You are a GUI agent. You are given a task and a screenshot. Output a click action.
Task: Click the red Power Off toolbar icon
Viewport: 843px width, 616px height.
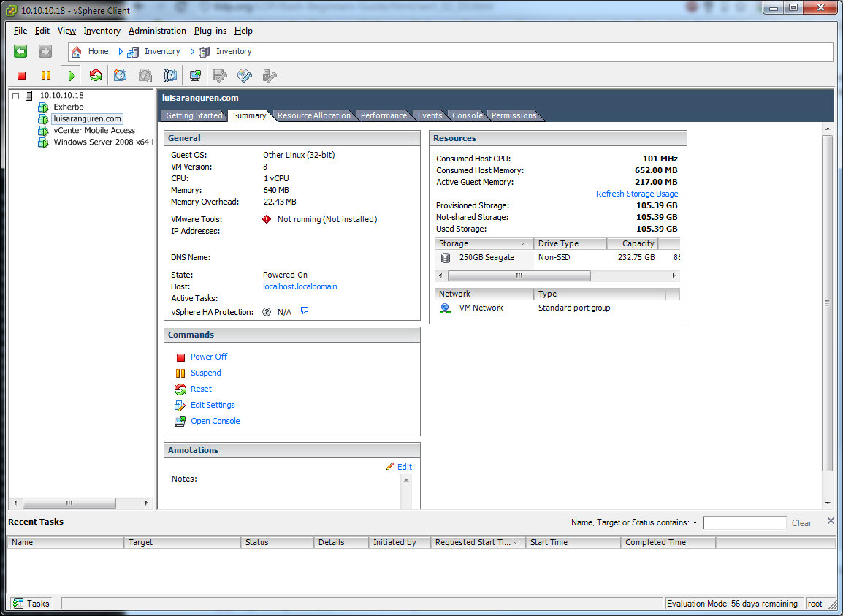[x=21, y=76]
